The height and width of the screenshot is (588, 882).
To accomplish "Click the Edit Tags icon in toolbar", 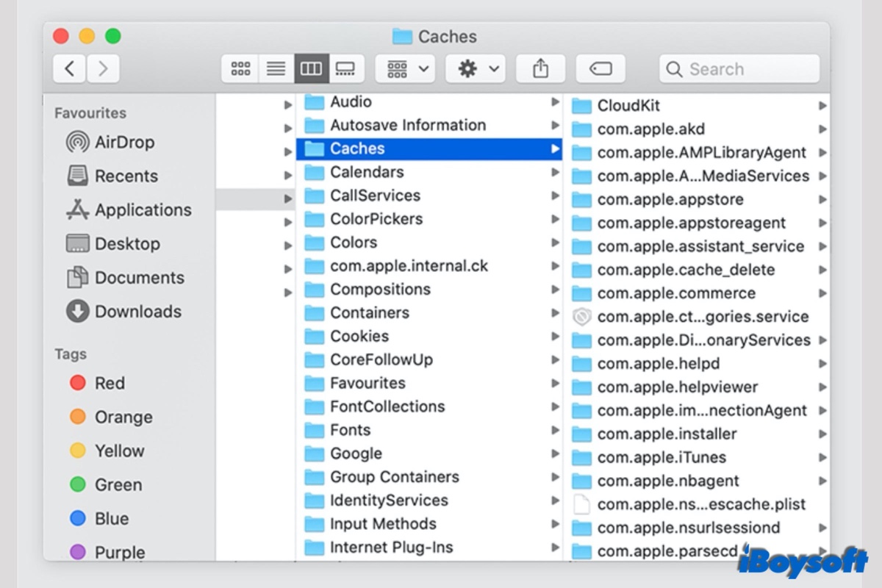I will pos(600,68).
